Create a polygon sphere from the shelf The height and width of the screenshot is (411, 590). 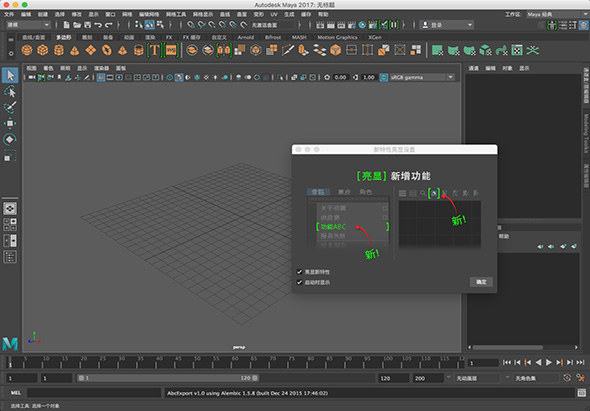(27, 50)
